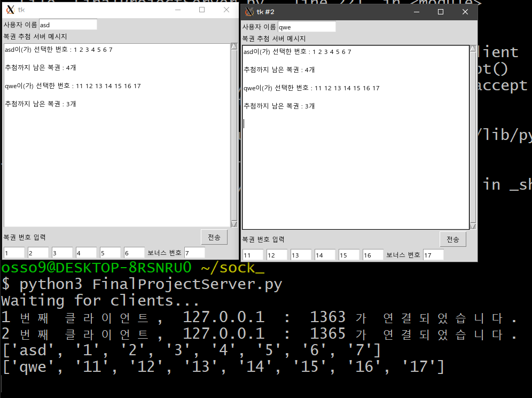The width and height of the screenshot is (532, 398).
Task: Click terminal line with port 1365
Action: 260,334
